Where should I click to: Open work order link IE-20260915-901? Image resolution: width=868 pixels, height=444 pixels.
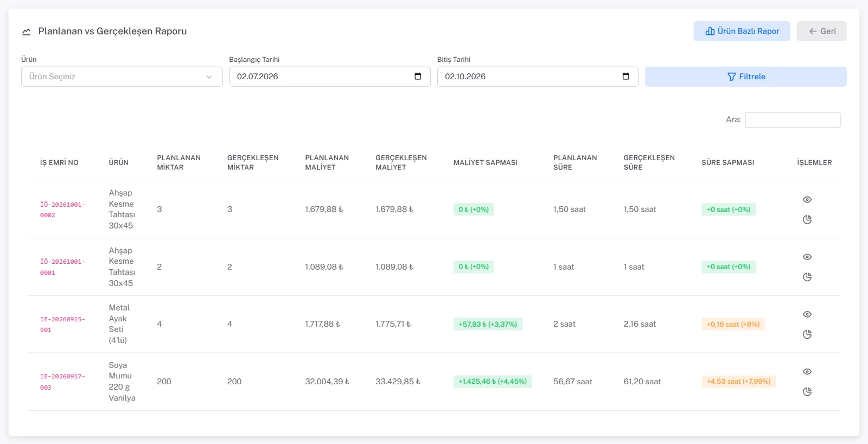click(62, 325)
